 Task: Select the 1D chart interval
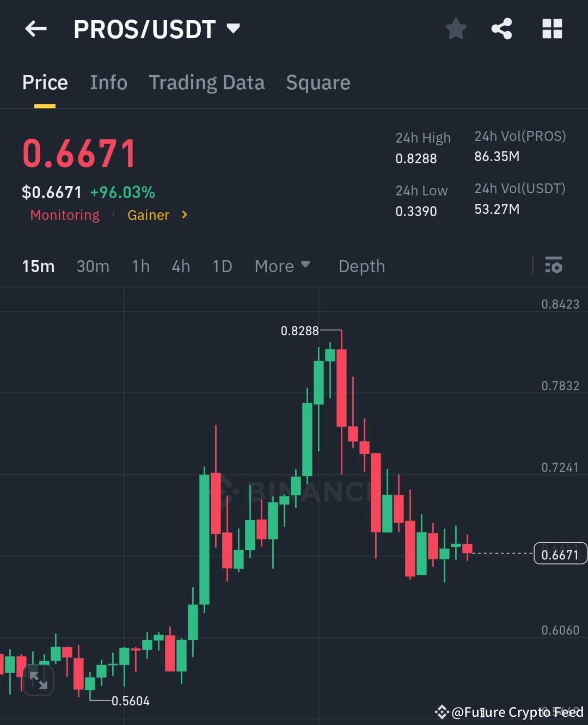[222, 266]
